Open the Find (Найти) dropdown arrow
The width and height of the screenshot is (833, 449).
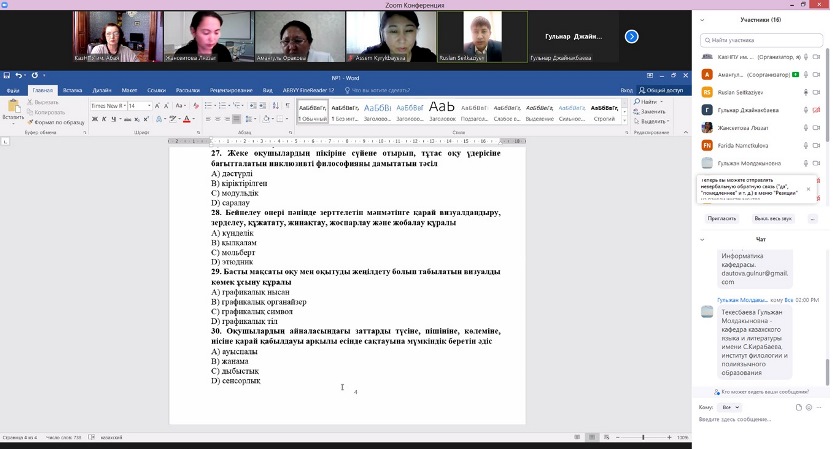click(x=664, y=102)
